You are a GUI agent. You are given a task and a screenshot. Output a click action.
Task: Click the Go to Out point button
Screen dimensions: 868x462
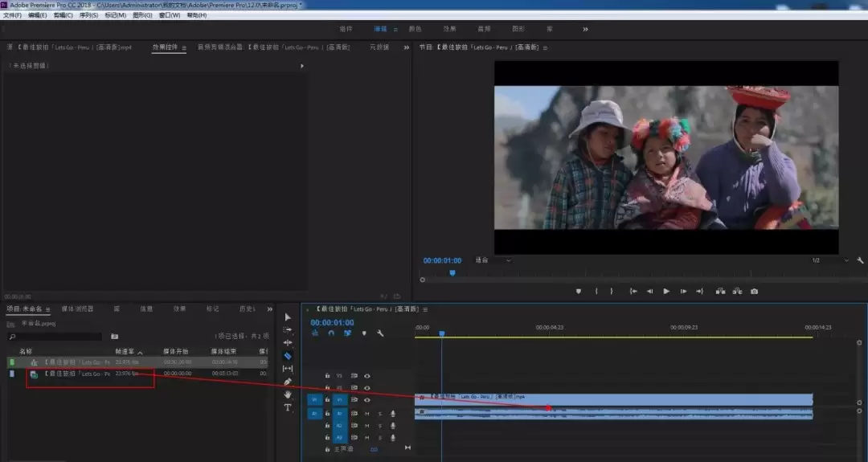[x=700, y=291]
